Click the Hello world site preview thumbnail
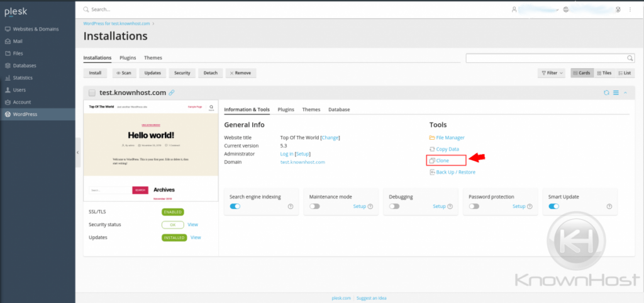 (151, 151)
